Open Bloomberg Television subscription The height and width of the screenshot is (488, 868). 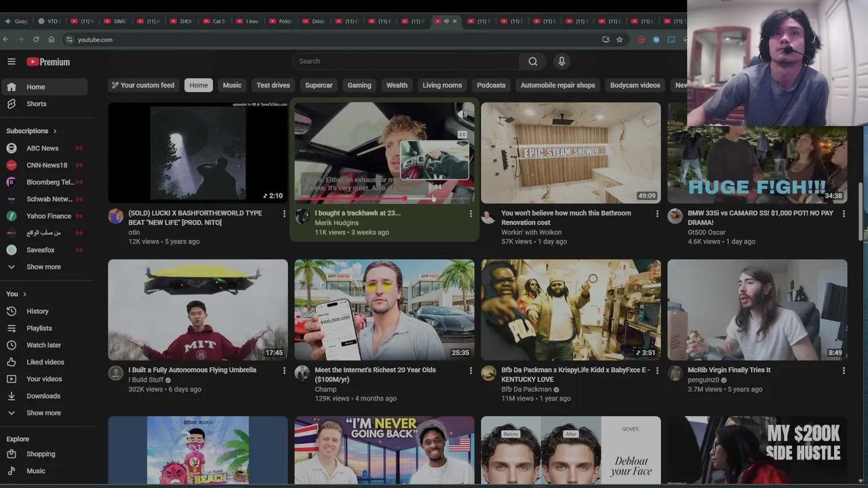click(x=44, y=182)
